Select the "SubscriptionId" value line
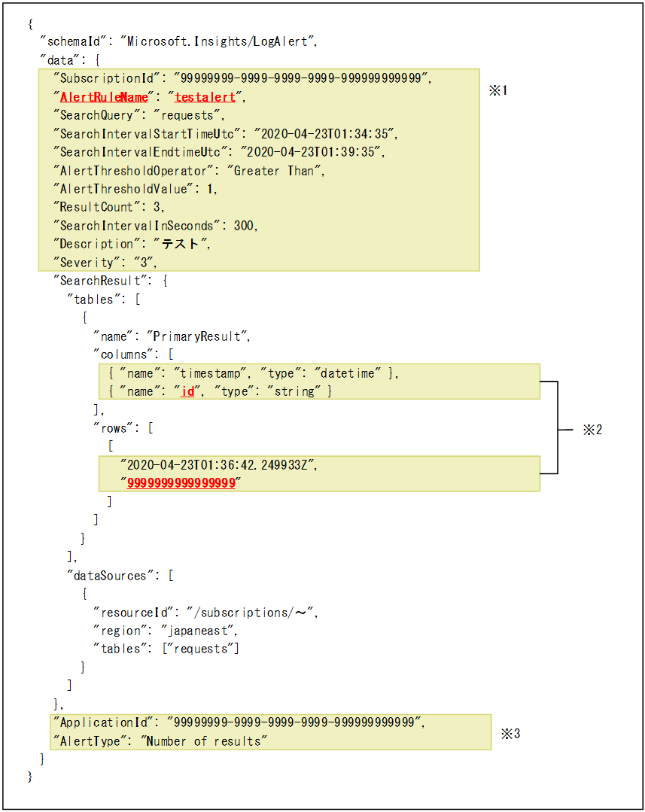The image size is (645, 812). pyautogui.click(x=242, y=78)
